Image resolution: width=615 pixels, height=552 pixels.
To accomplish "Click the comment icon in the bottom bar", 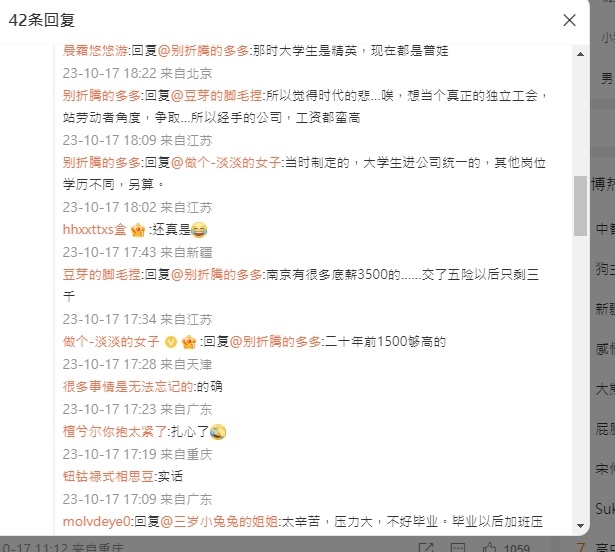I will coord(457,547).
